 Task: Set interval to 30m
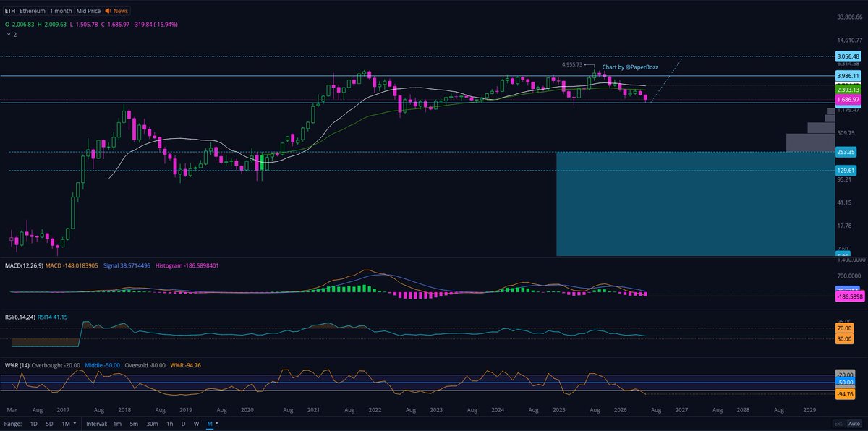153,423
